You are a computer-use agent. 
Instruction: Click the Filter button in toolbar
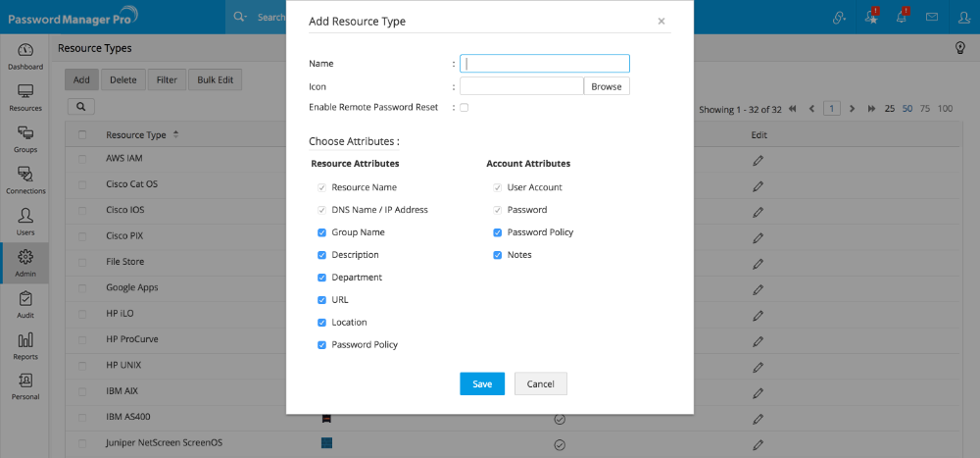click(167, 80)
